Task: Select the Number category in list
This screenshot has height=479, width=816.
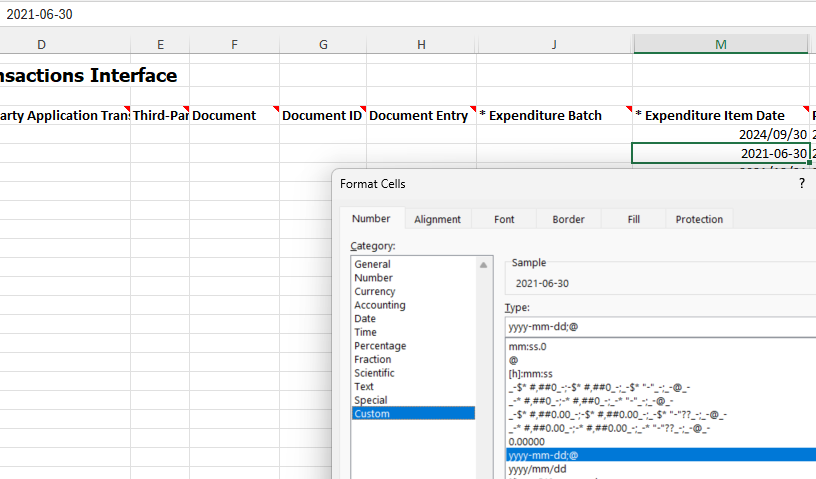Action: coord(413,278)
